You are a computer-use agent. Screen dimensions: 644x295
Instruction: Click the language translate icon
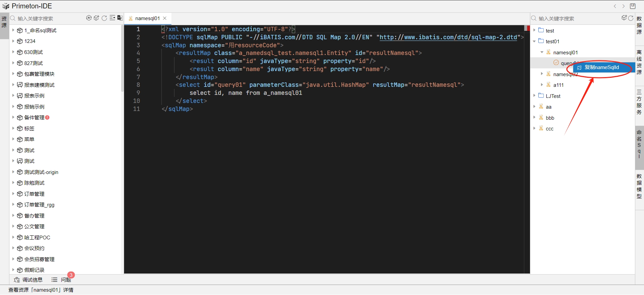click(x=120, y=18)
